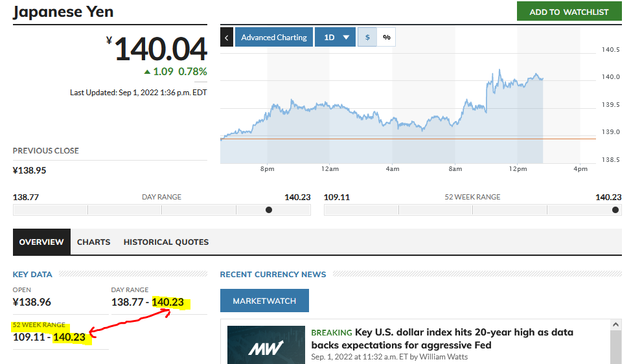
Task: Click the news scrollbar thumb
Action: pyautogui.click(x=615, y=347)
